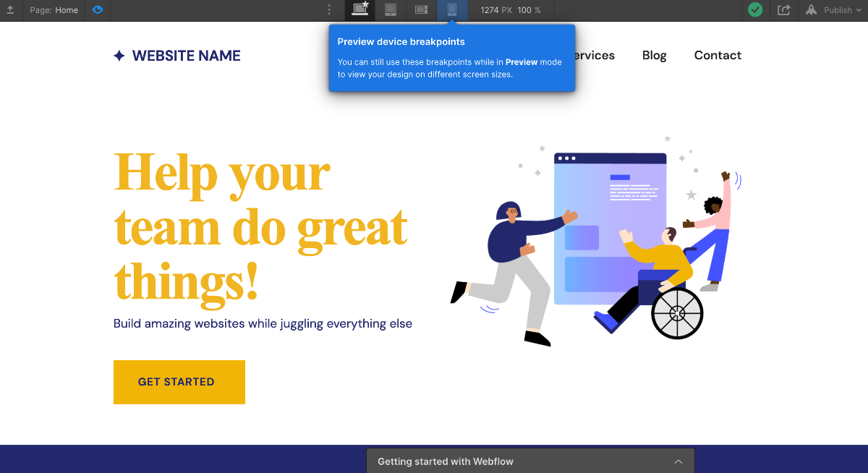The image size is (868, 473).
Task: Expand the Getting started with Webflow panel
Action: coord(530,461)
